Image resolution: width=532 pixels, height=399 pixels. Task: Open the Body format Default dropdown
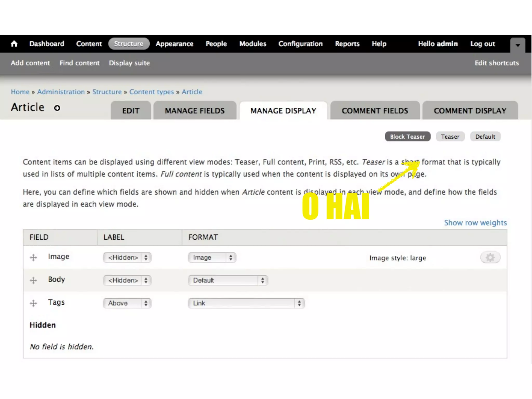pos(228,280)
